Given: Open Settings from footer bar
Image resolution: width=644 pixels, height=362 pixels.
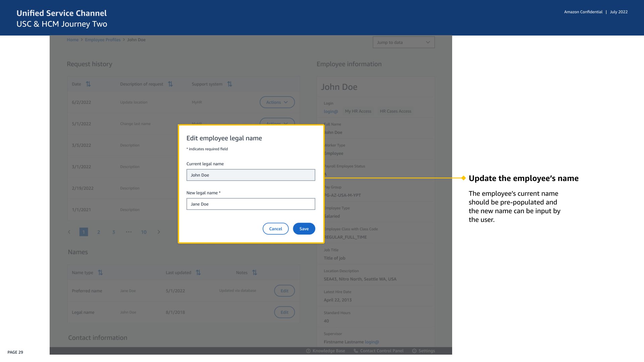Looking at the screenshot, I should [423, 351].
